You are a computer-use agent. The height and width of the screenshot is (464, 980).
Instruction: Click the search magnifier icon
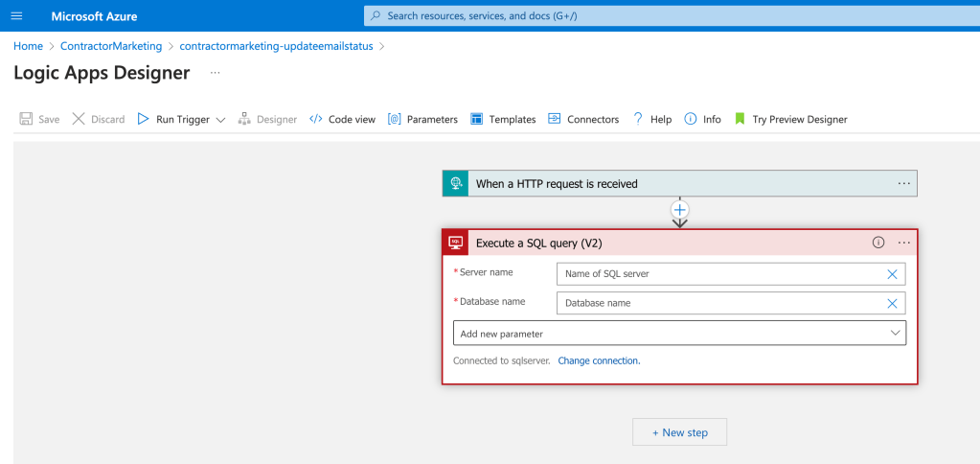[376, 15]
